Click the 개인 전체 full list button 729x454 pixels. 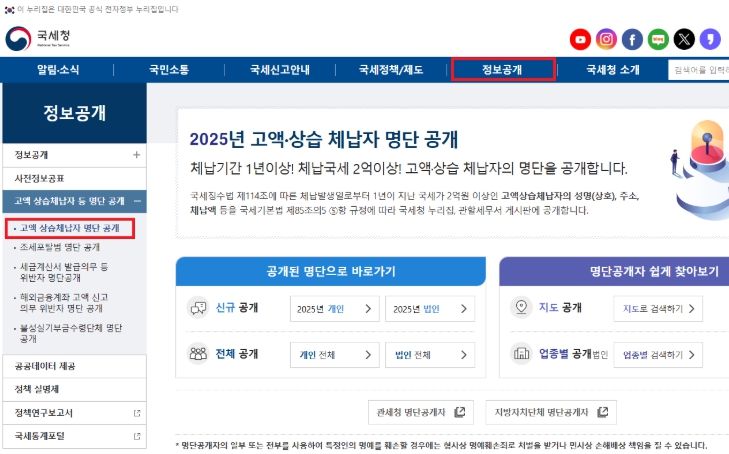click(x=334, y=354)
